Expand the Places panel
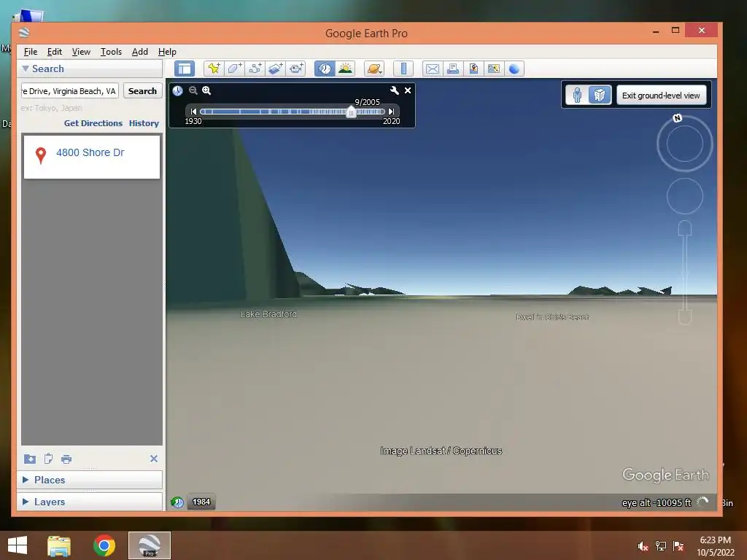 (26, 480)
